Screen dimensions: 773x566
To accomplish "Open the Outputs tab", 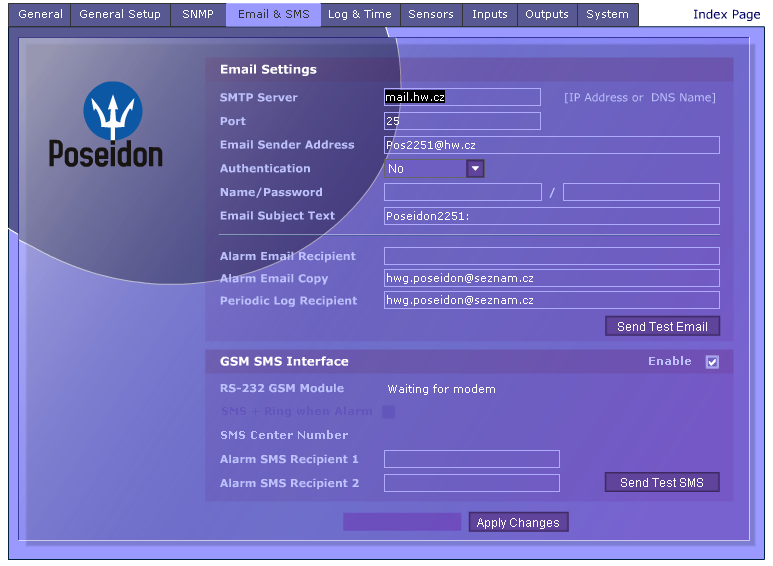I will (x=547, y=14).
